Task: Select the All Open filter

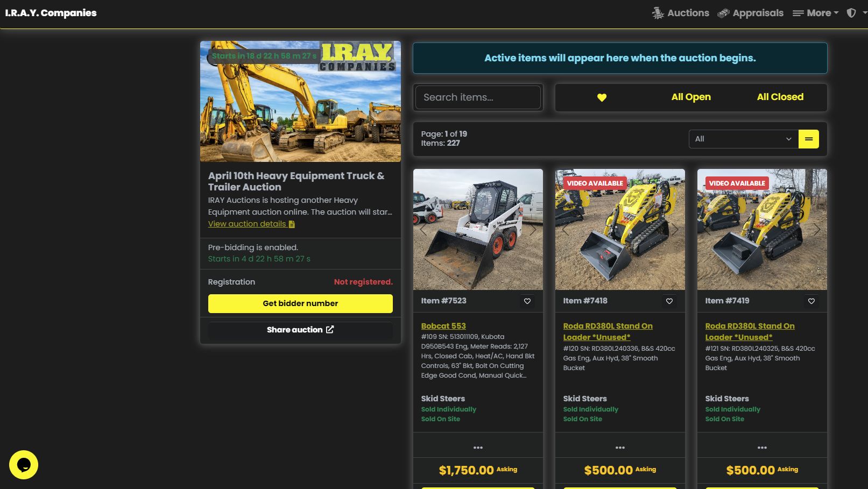Action: coord(691,97)
